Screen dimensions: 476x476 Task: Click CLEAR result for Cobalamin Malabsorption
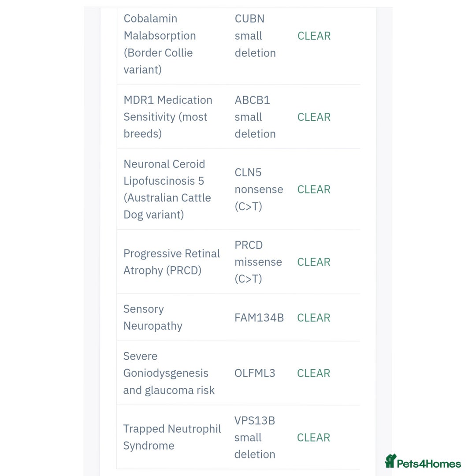pyautogui.click(x=314, y=36)
